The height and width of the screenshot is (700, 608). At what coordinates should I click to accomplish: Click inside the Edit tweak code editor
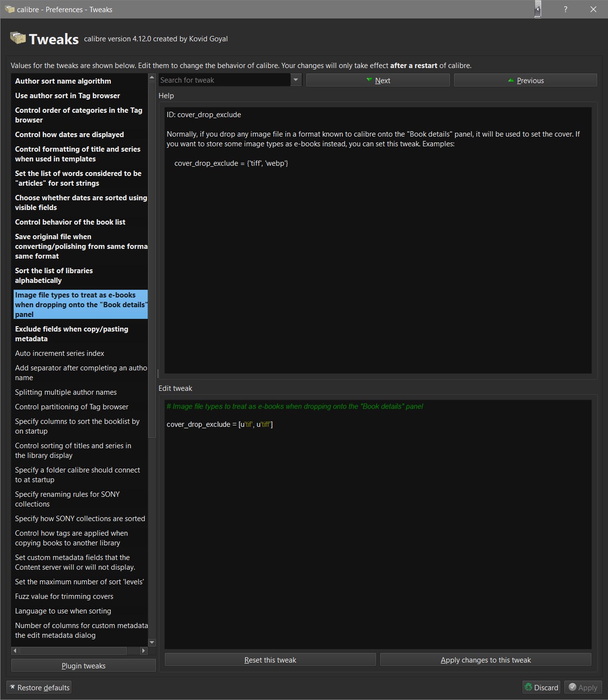point(378,524)
